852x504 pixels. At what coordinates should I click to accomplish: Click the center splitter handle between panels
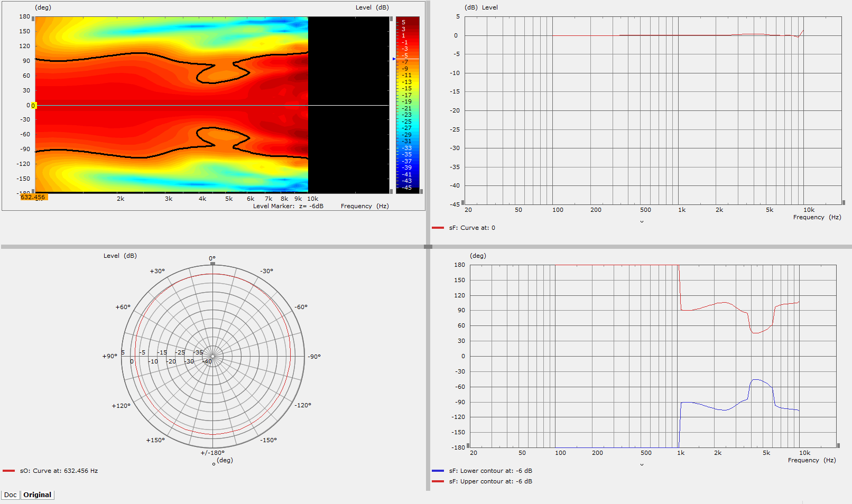click(428, 247)
